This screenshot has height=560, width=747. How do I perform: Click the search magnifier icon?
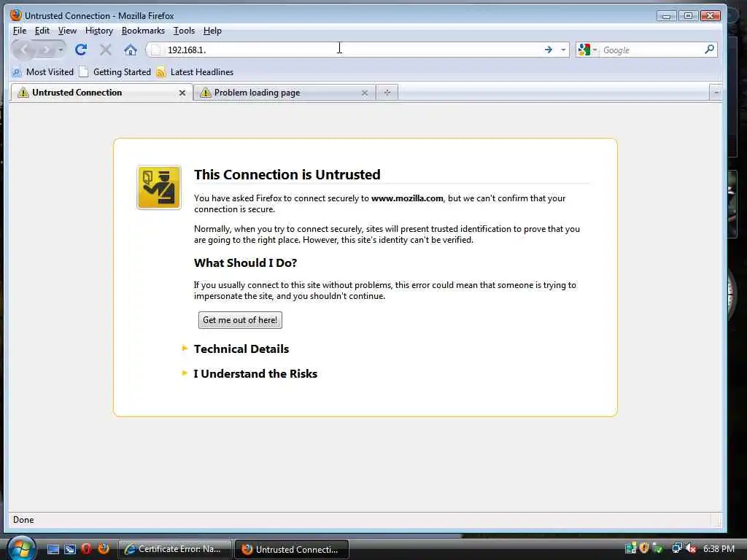(x=709, y=49)
